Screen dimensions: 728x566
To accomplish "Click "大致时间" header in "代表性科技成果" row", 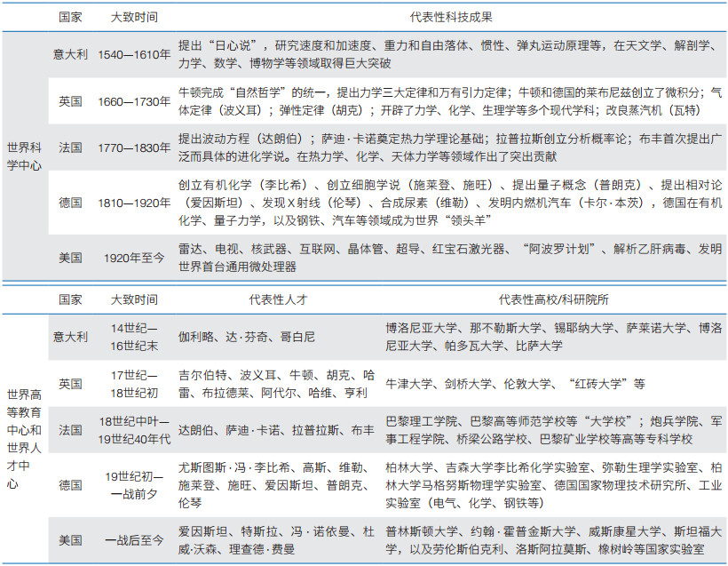I will click(x=134, y=17).
